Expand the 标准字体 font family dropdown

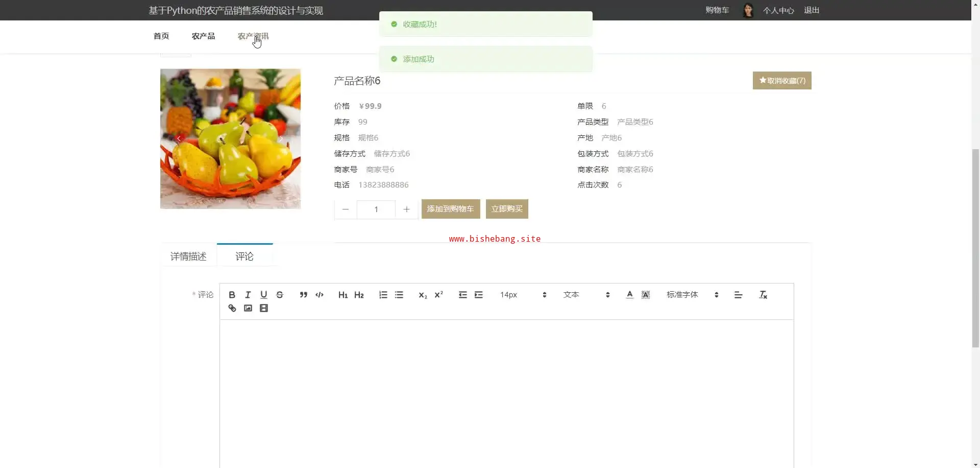pyautogui.click(x=692, y=295)
